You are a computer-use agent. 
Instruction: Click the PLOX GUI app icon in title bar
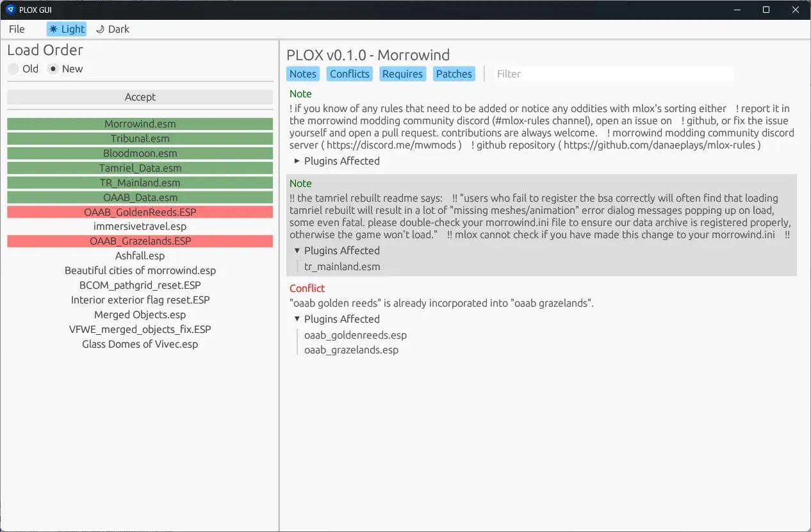tap(10, 10)
